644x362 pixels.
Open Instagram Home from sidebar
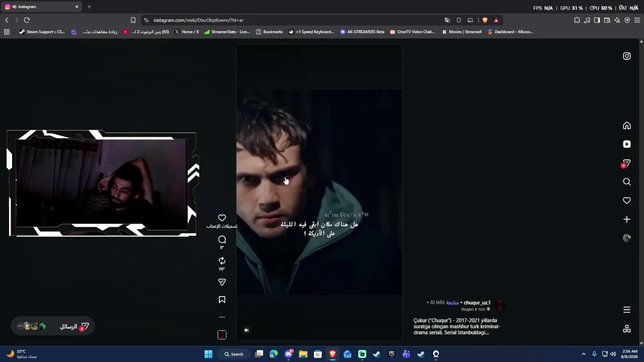627,126
